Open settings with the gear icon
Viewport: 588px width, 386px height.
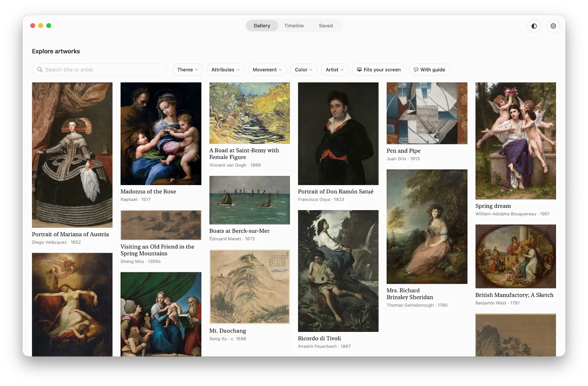pyautogui.click(x=553, y=26)
